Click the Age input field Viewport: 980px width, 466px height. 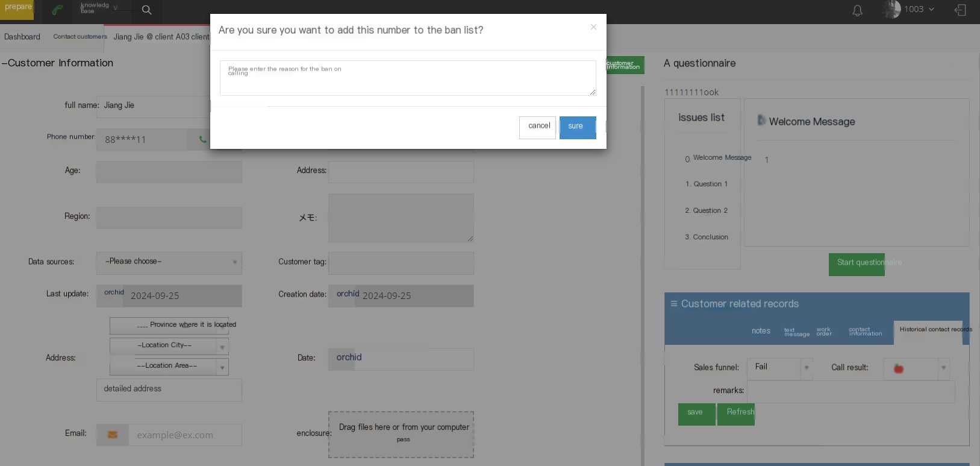pos(169,172)
